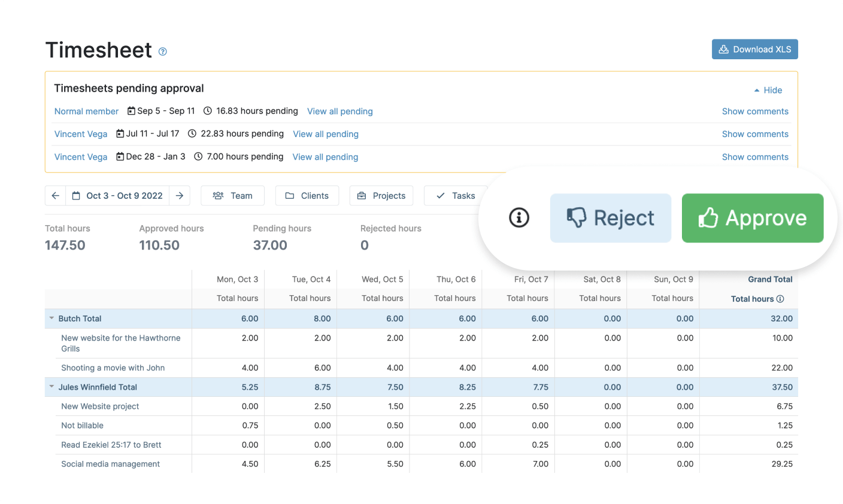This screenshot has height=504, width=843.
Task: Collapse the Butch Total group
Action: pos(52,318)
